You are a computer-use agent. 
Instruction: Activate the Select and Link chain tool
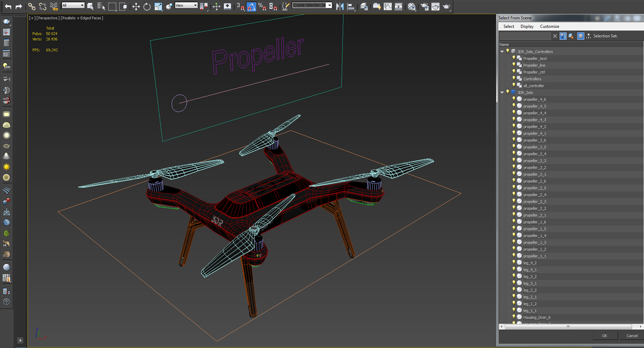point(32,6)
